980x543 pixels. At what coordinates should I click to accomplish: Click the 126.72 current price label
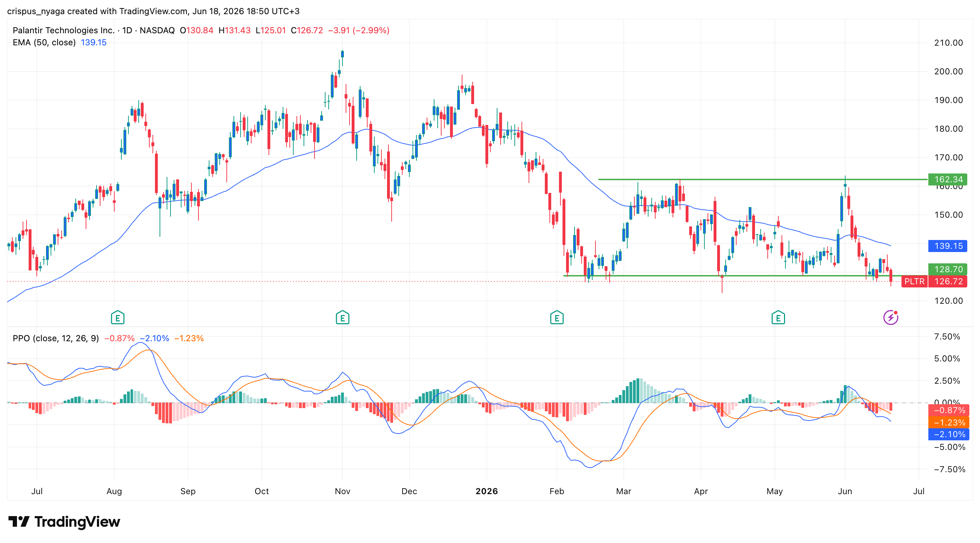[948, 281]
